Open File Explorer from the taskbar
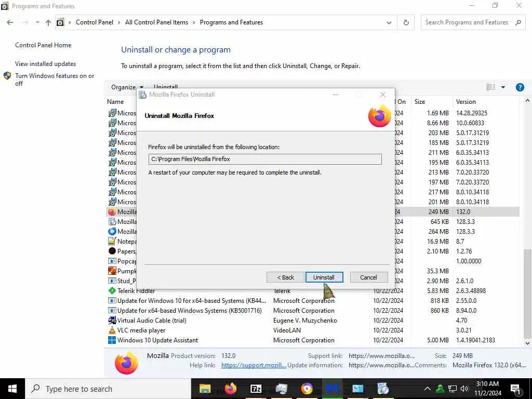 205,389
